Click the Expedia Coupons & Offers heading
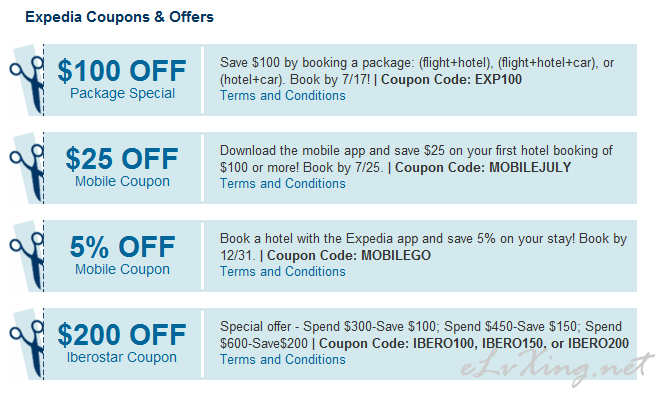Image resolution: width=665 pixels, height=400 pixels. (119, 17)
